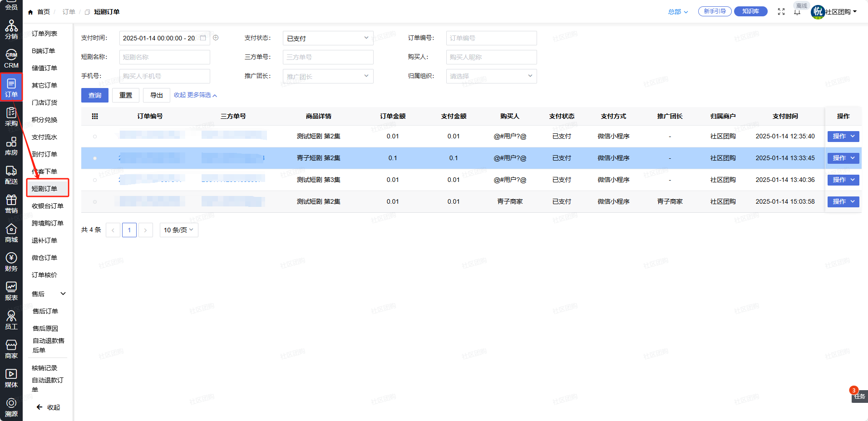Click the 查询 search button
Screen dimensions: 868x421
click(95, 95)
